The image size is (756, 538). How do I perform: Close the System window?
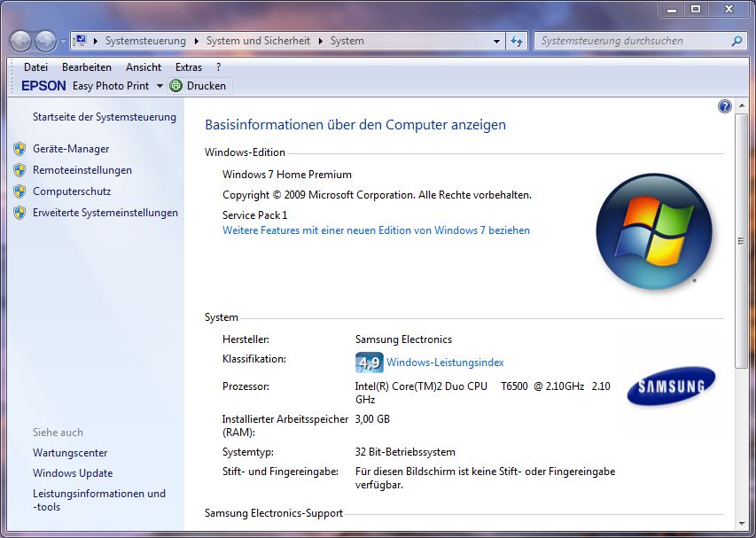[729, 9]
